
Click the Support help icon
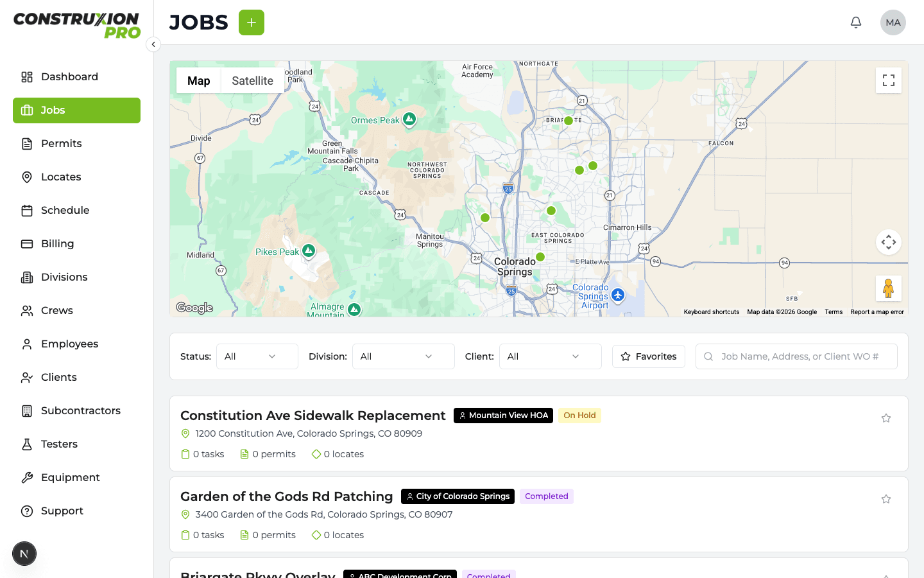coord(27,511)
